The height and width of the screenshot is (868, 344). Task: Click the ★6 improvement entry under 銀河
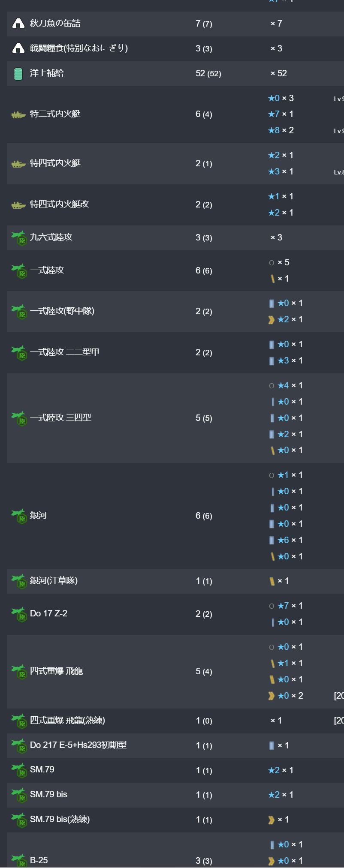286,540
